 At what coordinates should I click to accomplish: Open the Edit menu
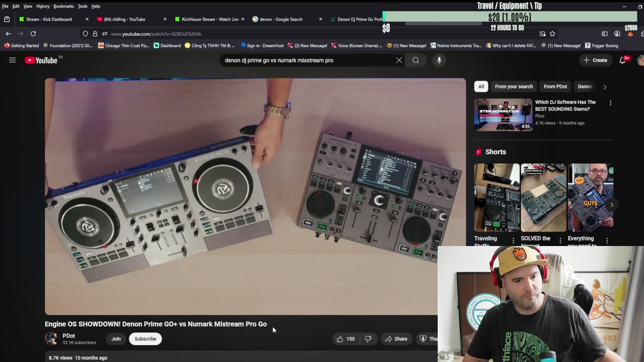pos(16,6)
